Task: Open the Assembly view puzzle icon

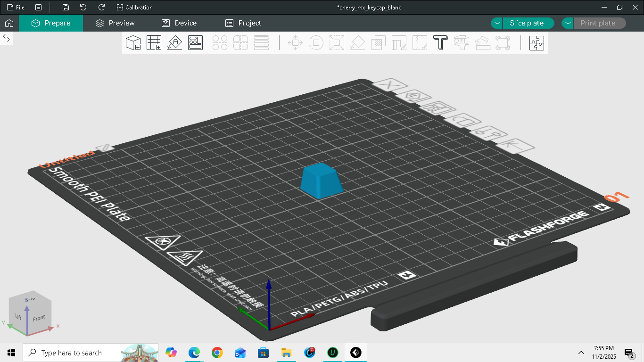Action: (537, 43)
